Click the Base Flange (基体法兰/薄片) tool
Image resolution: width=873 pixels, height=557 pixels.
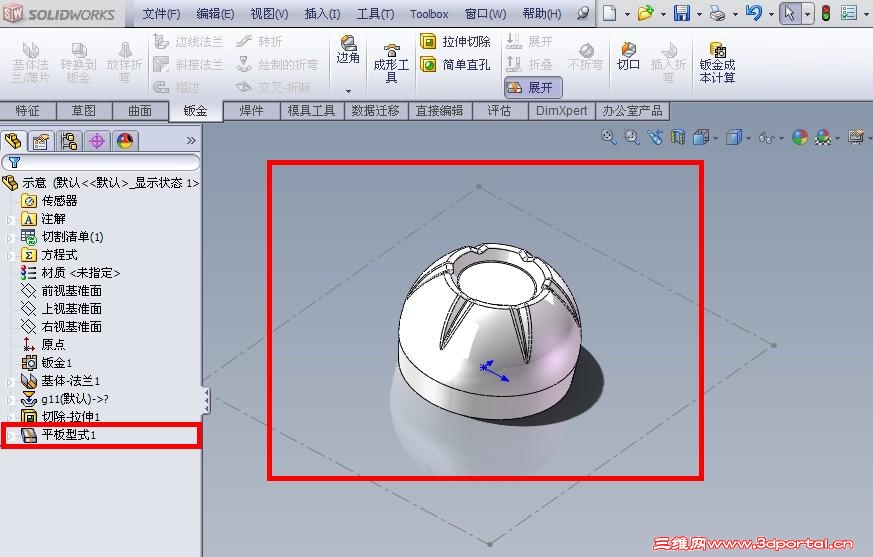tap(31, 62)
